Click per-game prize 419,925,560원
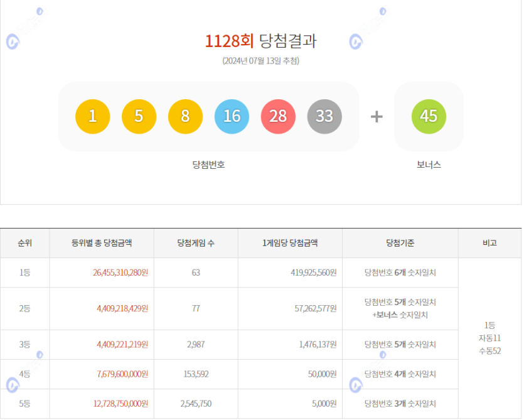 [x=314, y=272]
